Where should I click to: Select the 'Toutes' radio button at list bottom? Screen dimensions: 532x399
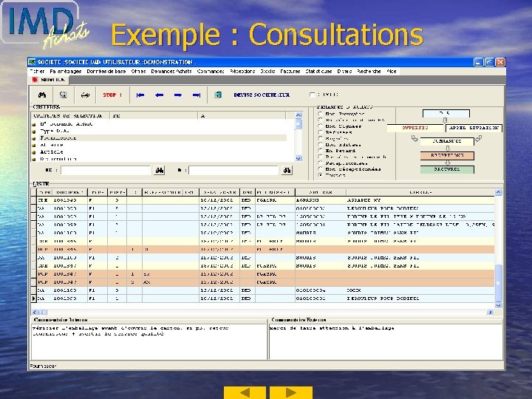click(x=320, y=174)
